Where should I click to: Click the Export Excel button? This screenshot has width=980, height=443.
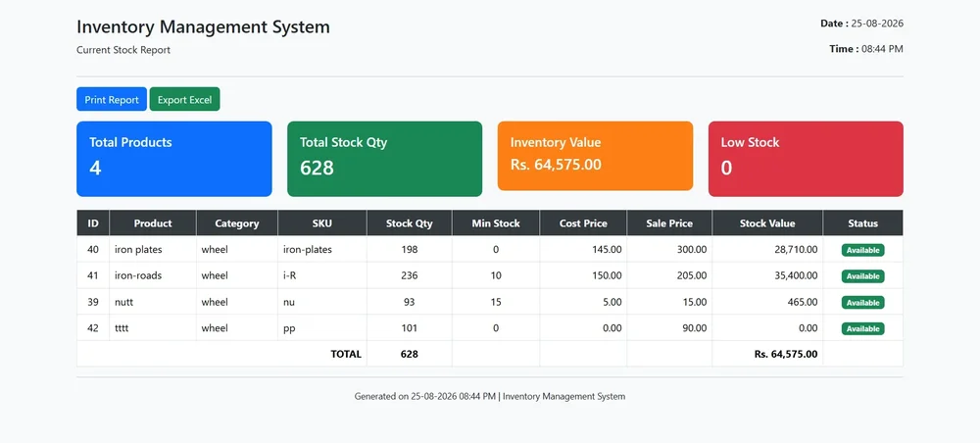click(x=184, y=99)
